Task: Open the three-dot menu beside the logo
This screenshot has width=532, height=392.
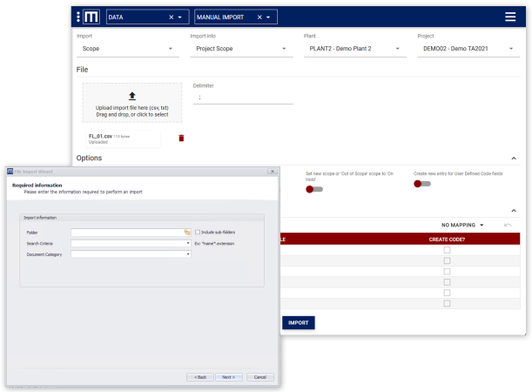Action: tap(78, 17)
